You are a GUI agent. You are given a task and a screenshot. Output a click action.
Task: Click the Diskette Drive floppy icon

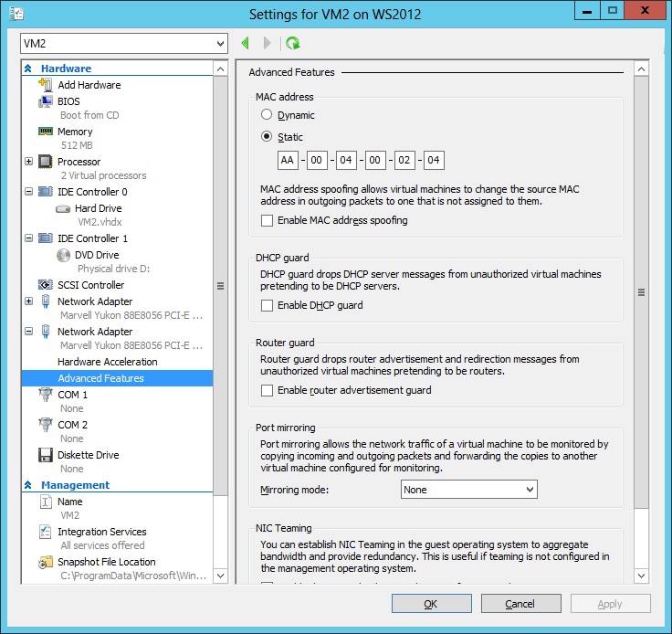pyautogui.click(x=46, y=455)
